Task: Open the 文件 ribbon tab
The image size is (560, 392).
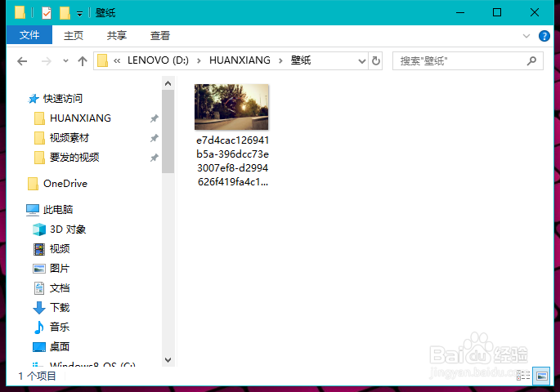Action: [29, 35]
